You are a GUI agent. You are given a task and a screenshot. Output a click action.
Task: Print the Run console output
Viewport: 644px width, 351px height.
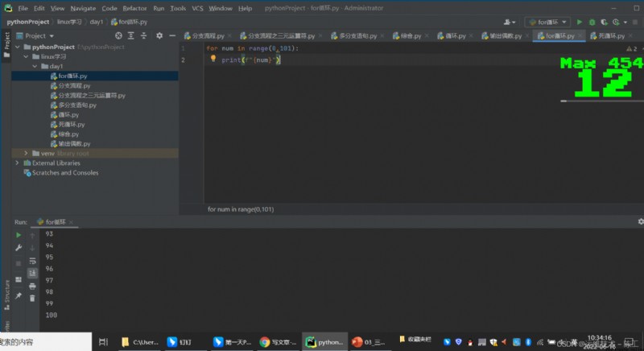click(x=32, y=286)
